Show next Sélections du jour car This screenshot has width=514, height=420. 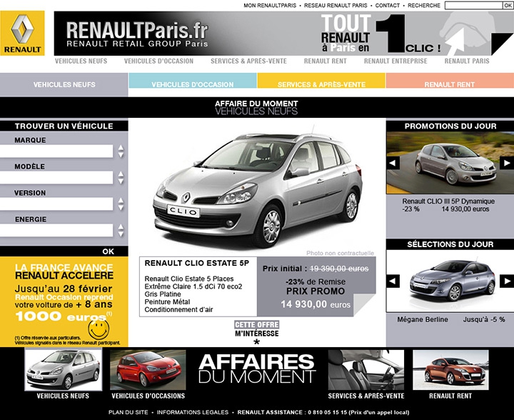click(506, 281)
